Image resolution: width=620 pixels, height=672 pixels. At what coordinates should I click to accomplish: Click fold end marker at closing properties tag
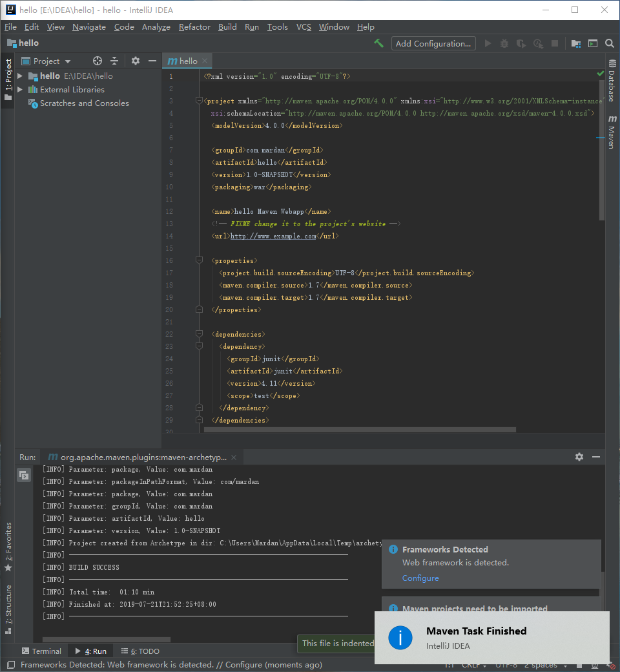(x=199, y=310)
